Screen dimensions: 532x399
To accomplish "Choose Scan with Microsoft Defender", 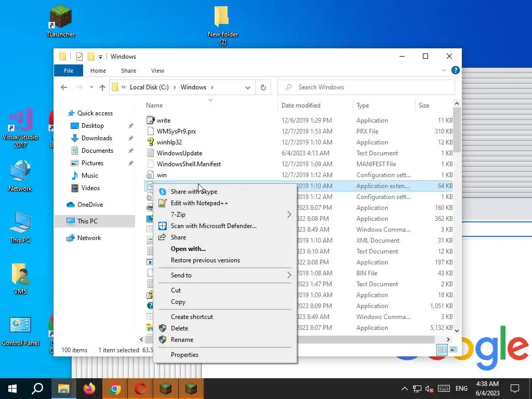I will pyautogui.click(x=225, y=226).
